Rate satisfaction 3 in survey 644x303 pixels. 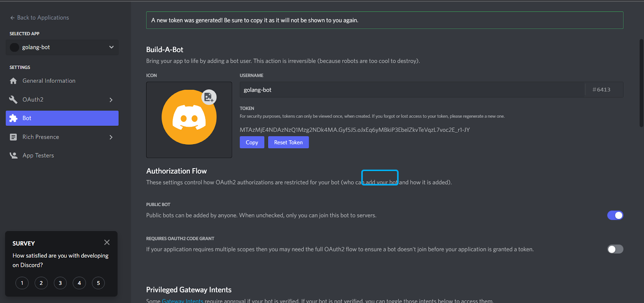tap(60, 283)
